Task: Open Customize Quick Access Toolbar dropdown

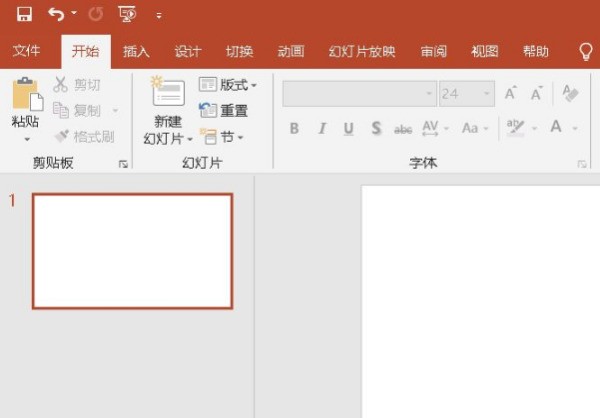Action: (x=159, y=15)
